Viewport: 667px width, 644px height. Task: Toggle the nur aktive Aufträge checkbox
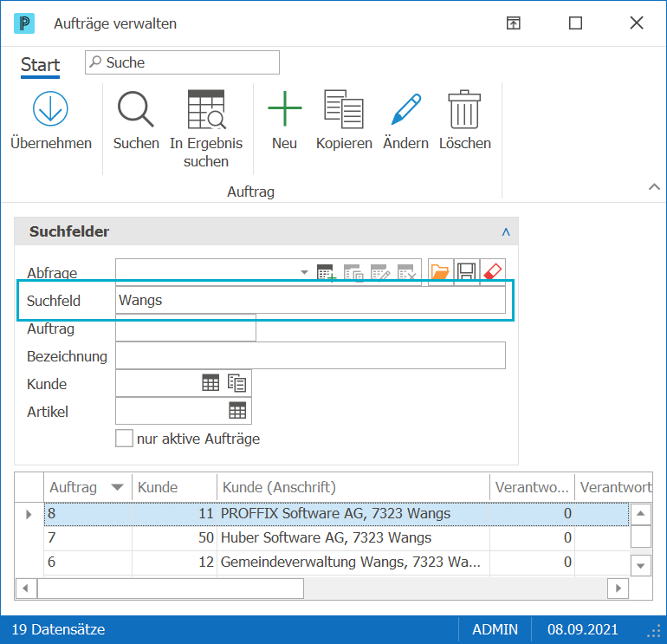124,438
